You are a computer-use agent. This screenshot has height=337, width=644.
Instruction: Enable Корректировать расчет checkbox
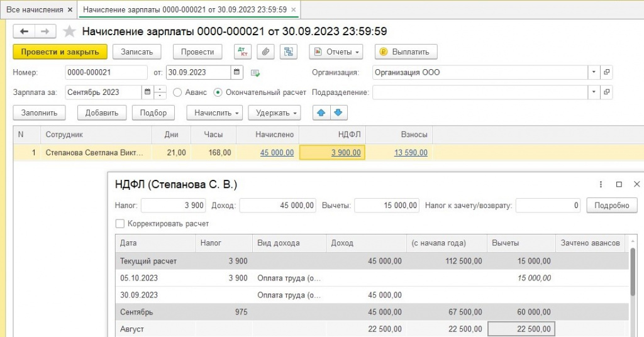point(120,224)
